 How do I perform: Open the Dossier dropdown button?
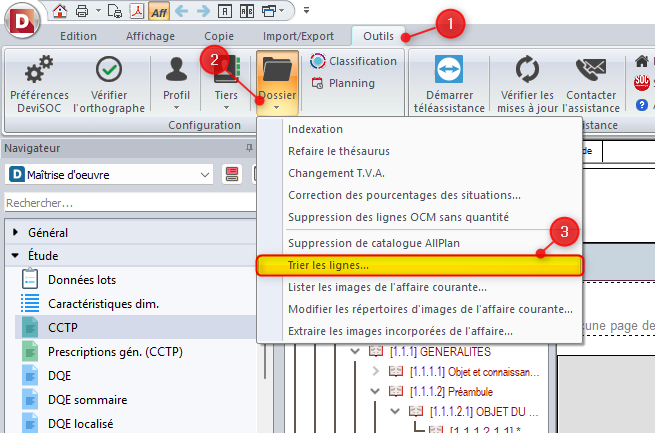(x=277, y=80)
